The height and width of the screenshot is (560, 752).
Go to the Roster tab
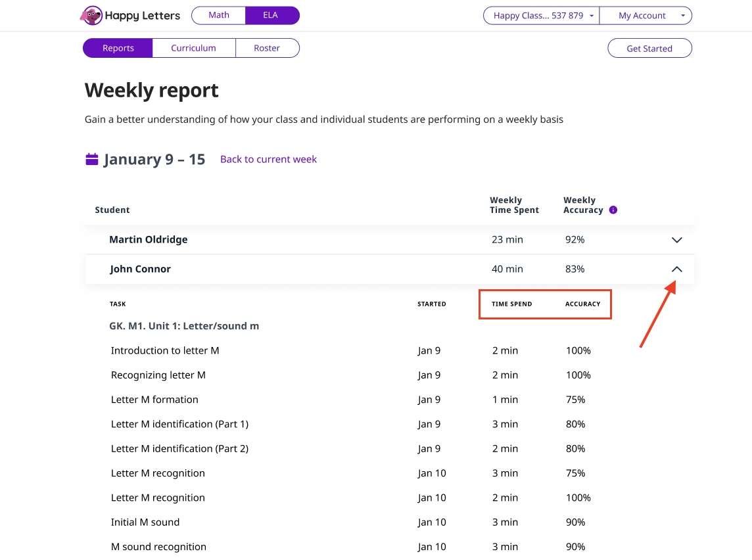tap(267, 48)
